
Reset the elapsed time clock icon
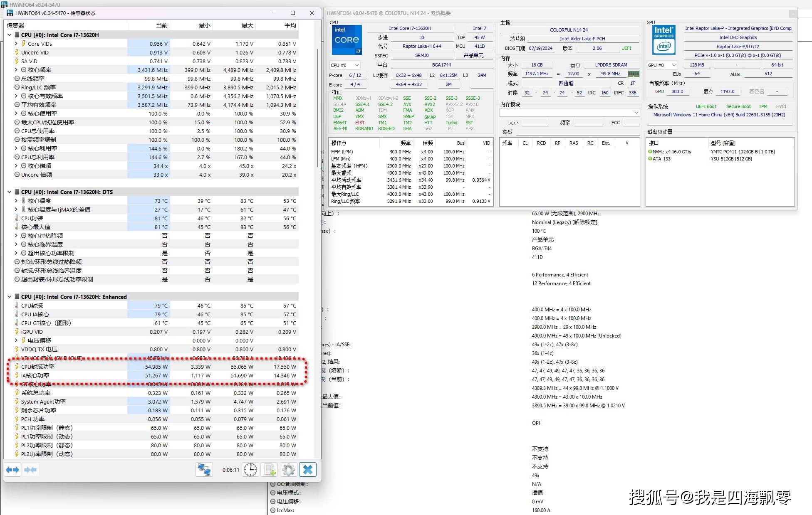tap(250, 470)
